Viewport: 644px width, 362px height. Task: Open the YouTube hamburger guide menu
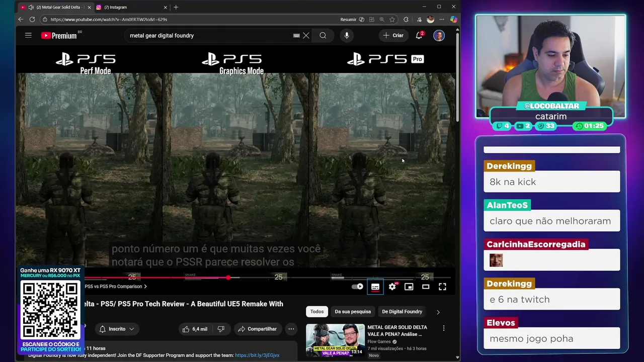(28, 35)
